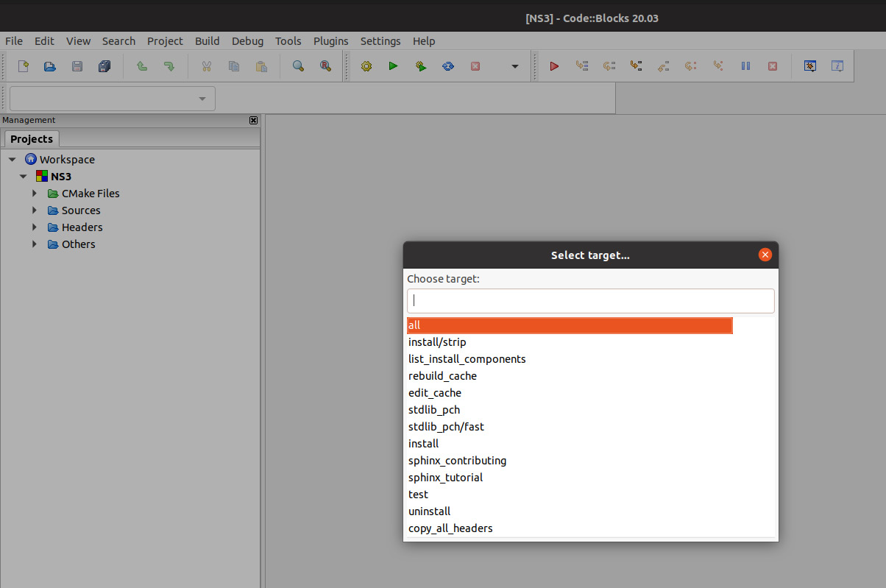Copy selection using the toolbar icon
886x588 pixels.
pyautogui.click(x=234, y=66)
